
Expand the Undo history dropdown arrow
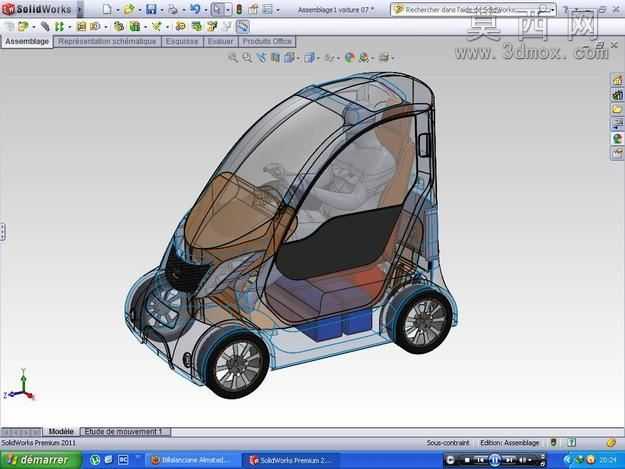[206, 10]
